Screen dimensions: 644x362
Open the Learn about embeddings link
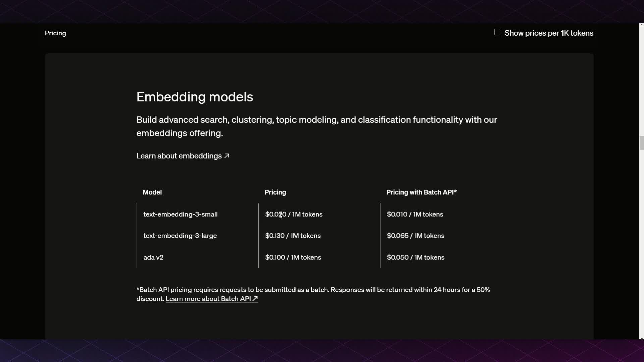[x=178, y=156]
